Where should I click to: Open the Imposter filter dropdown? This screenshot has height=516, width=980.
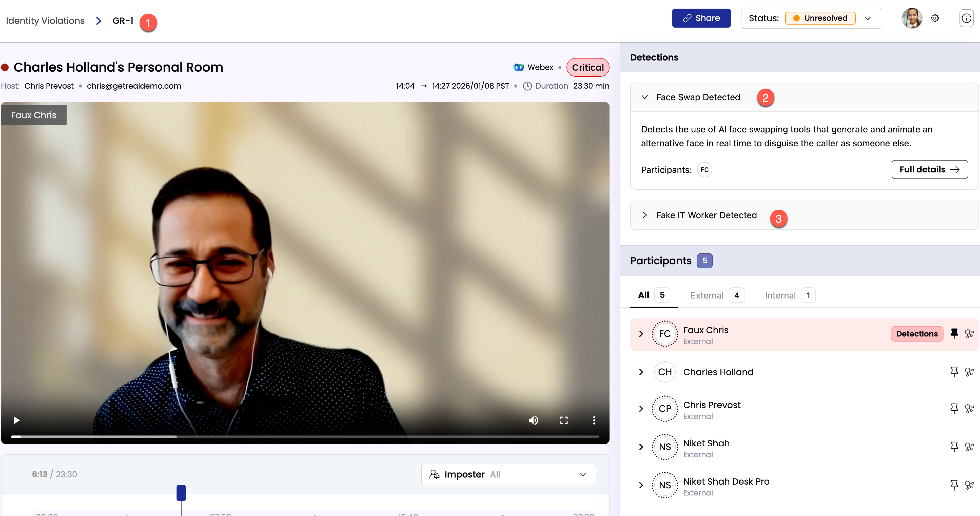click(508, 474)
